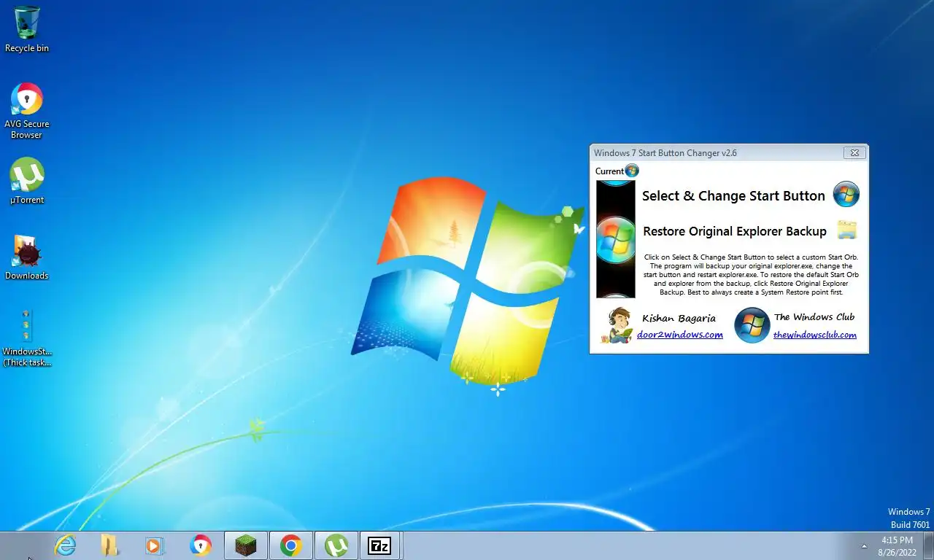Click the large orb preview image strip
The height and width of the screenshot is (560, 934).
616,239
